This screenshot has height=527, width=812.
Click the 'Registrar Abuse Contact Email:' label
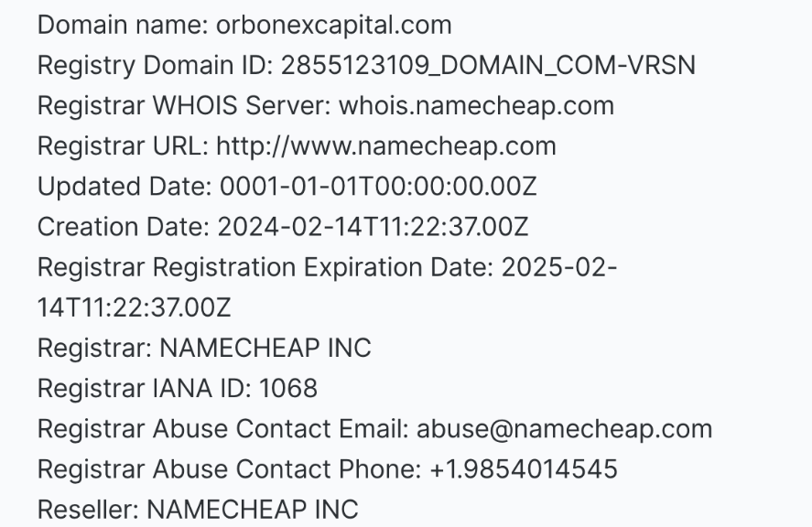click(x=223, y=429)
